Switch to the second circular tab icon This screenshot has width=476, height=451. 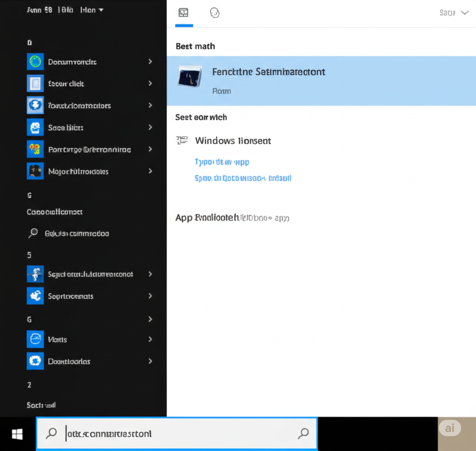[x=215, y=13]
